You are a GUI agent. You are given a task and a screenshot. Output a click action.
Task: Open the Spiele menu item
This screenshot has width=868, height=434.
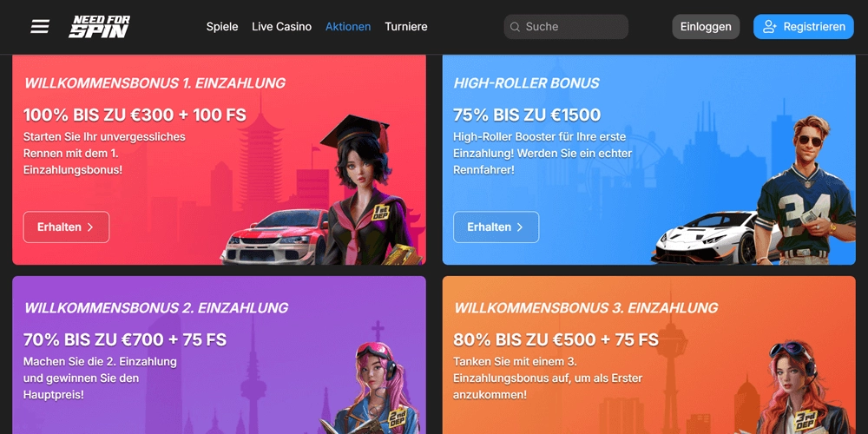click(222, 27)
